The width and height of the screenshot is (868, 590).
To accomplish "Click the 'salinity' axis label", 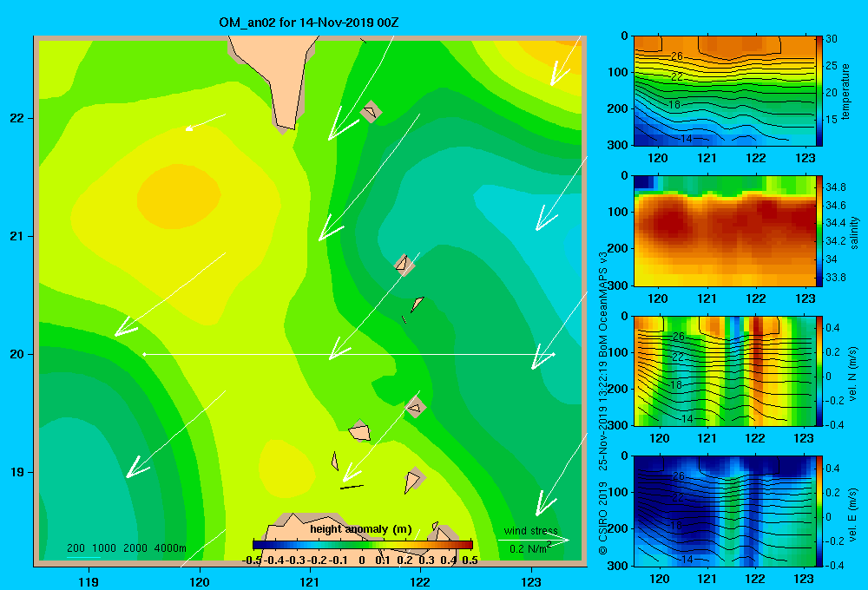I will click(x=854, y=233).
